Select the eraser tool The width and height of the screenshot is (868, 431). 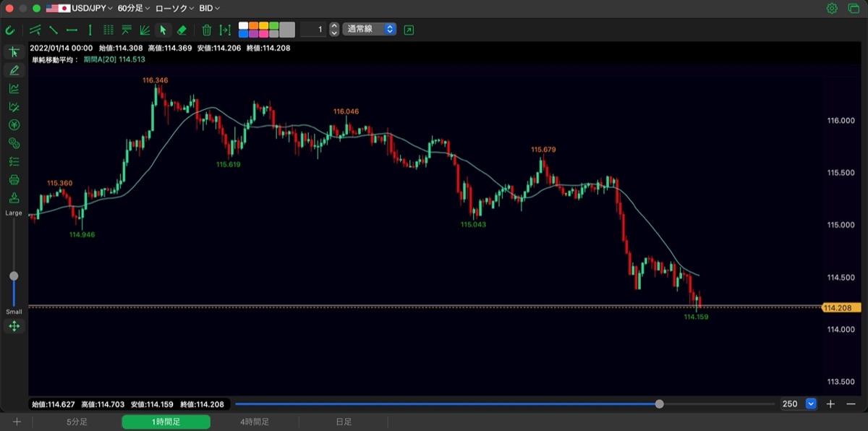(x=182, y=30)
